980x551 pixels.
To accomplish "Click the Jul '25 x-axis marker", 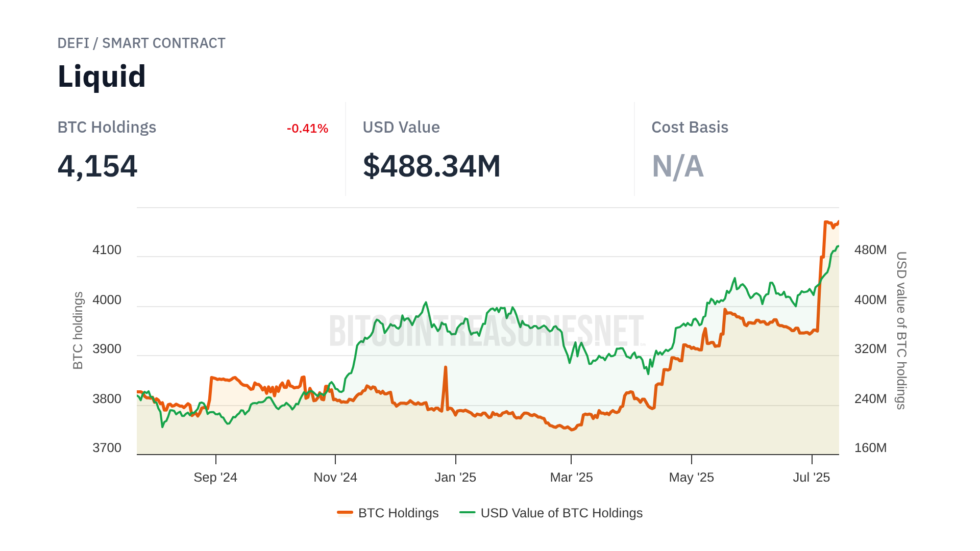I will tap(811, 478).
